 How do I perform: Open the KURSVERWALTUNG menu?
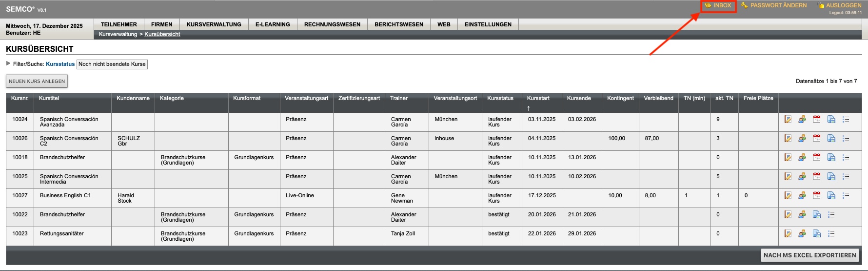click(x=214, y=24)
